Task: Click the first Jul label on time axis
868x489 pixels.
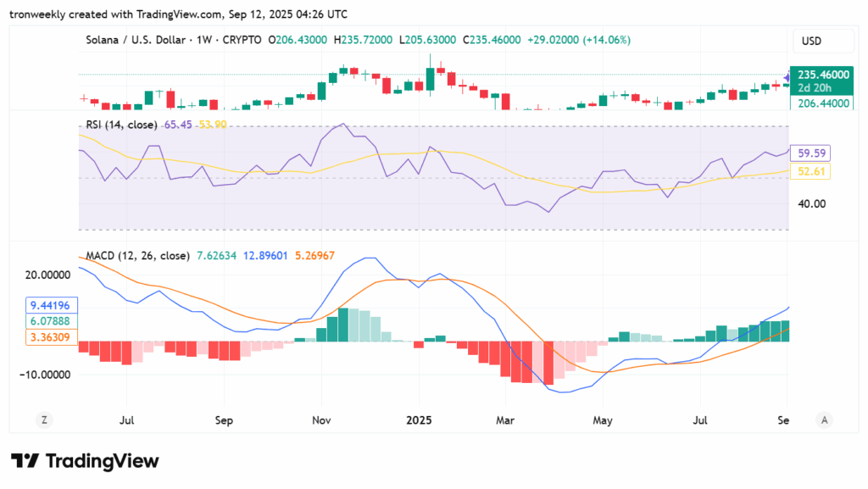Action: [127, 420]
